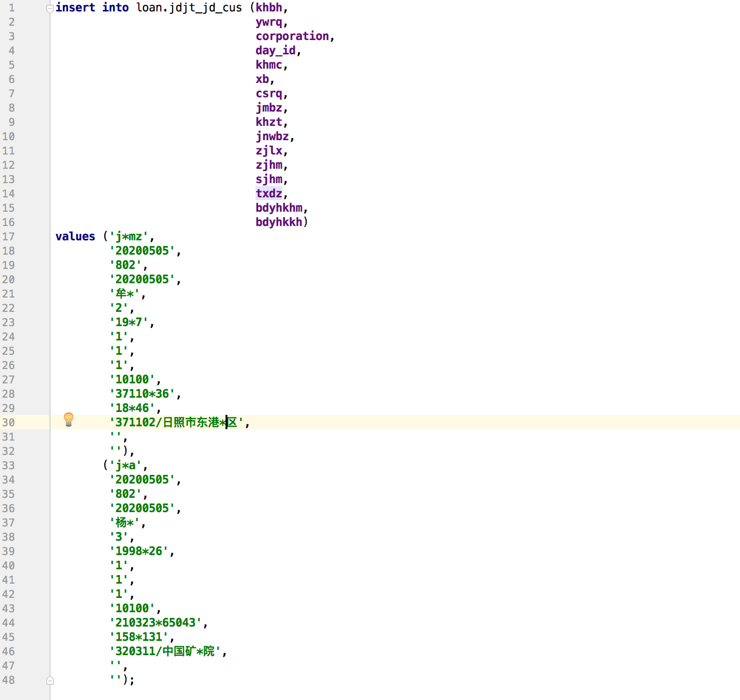Click line number 1 in the gutter
The height and width of the screenshot is (700, 740).
11,8
